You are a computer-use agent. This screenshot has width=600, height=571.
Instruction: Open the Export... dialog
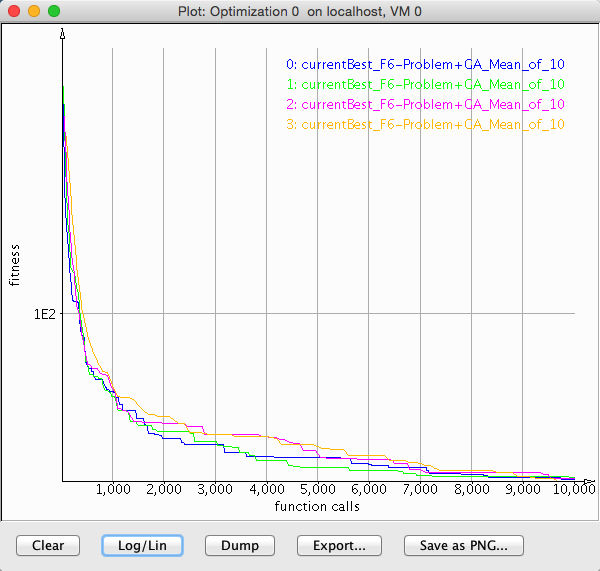(338, 545)
